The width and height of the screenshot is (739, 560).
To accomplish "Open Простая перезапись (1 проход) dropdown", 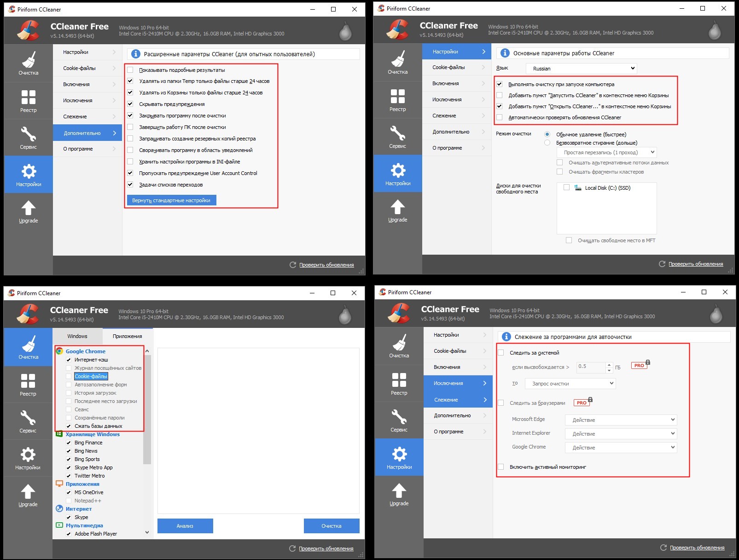I will point(607,152).
